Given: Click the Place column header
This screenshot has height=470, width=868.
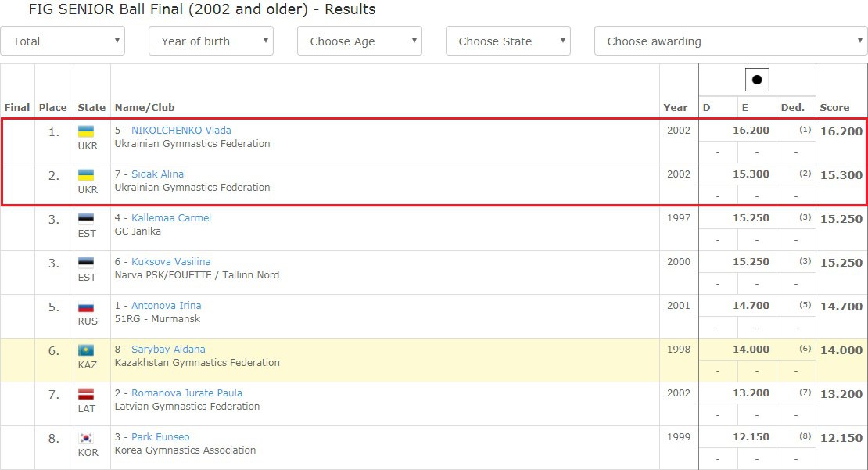Looking at the screenshot, I should point(53,107).
